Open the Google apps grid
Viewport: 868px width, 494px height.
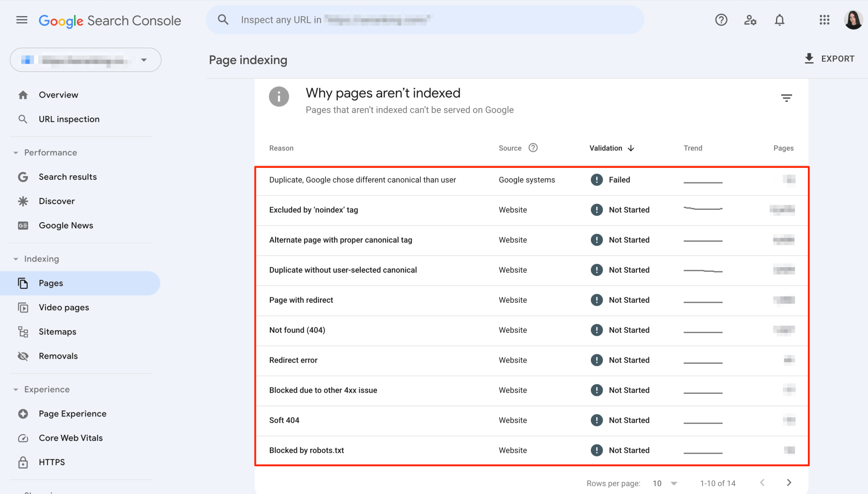824,20
